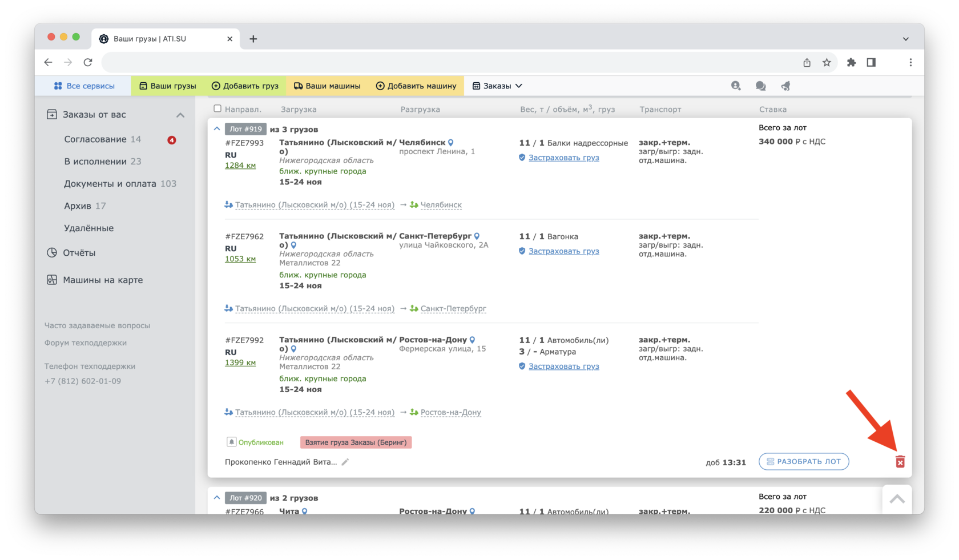This screenshot has height=560, width=959.
Task: Click РАЗОБРАТЬ ЛОТ button
Action: click(804, 461)
